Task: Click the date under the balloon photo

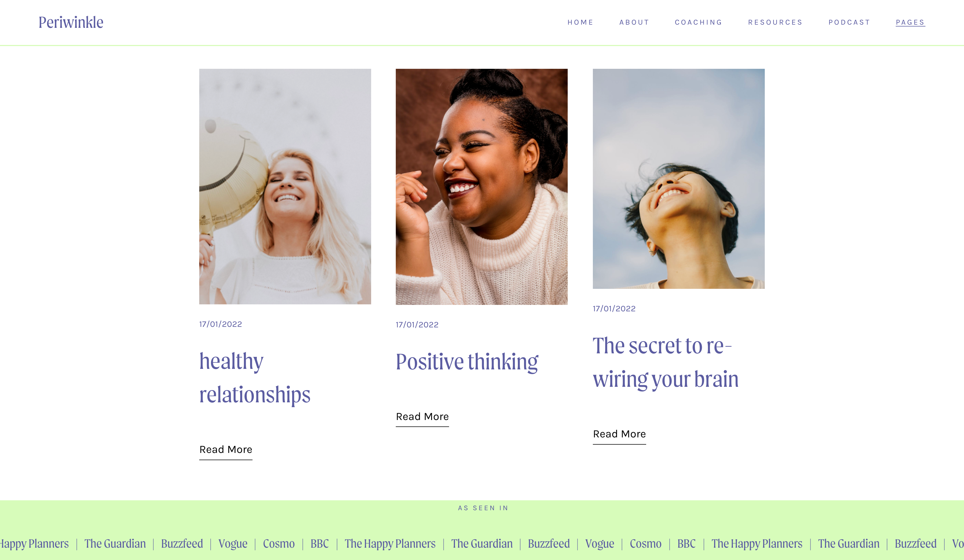Action: [x=221, y=324]
